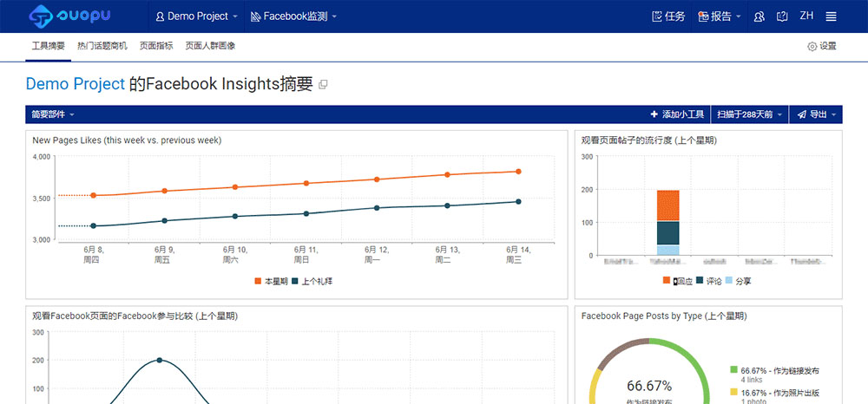Open the help book icon
The image size is (868, 404).
tap(782, 16)
